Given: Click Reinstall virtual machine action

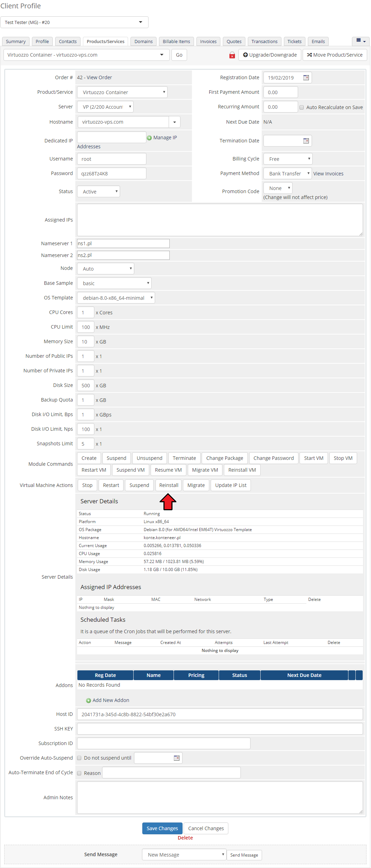Looking at the screenshot, I should point(169,485).
